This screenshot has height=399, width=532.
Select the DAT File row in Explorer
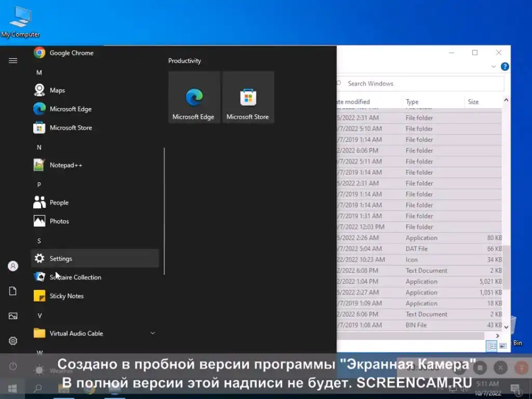pyautogui.click(x=419, y=249)
